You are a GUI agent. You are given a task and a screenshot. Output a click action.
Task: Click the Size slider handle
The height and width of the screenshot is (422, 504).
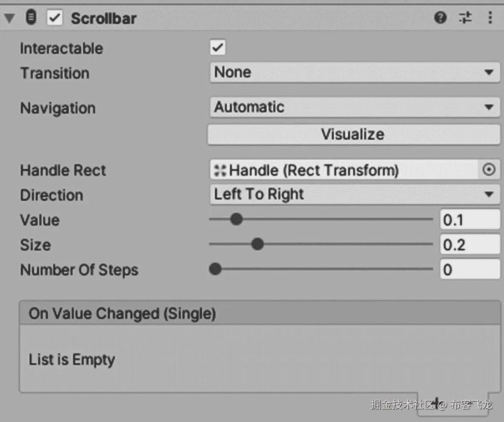[x=257, y=245]
